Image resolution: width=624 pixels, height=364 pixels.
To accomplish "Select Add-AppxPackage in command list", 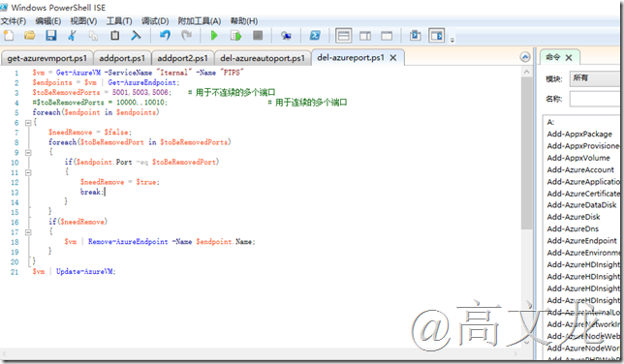I will [579, 134].
